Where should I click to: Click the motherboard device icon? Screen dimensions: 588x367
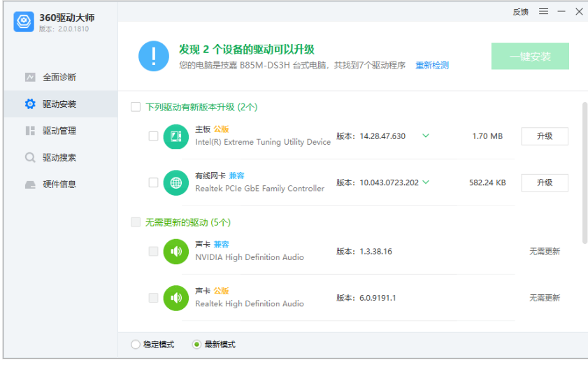(175, 136)
